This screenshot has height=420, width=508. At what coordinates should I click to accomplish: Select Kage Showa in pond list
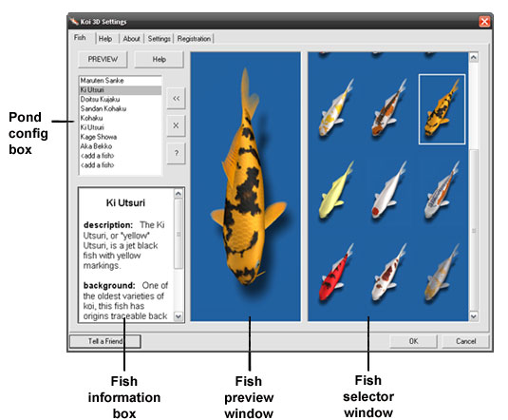point(99,137)
